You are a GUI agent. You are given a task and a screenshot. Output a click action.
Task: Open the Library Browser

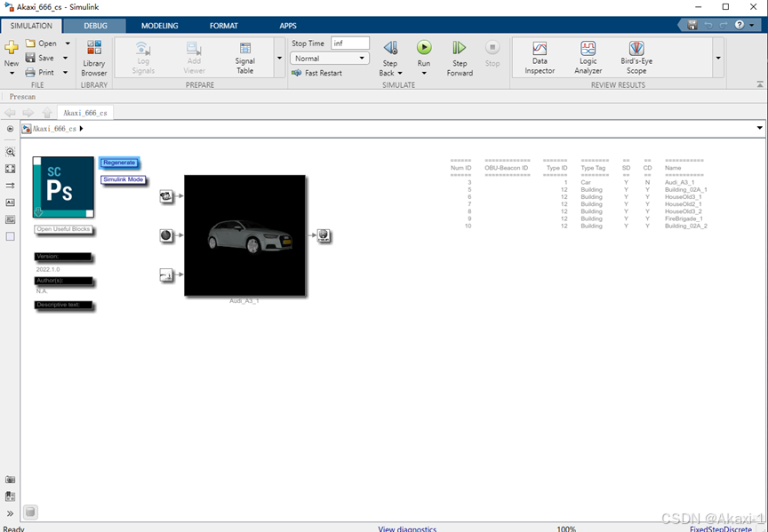tap(94, 59)
